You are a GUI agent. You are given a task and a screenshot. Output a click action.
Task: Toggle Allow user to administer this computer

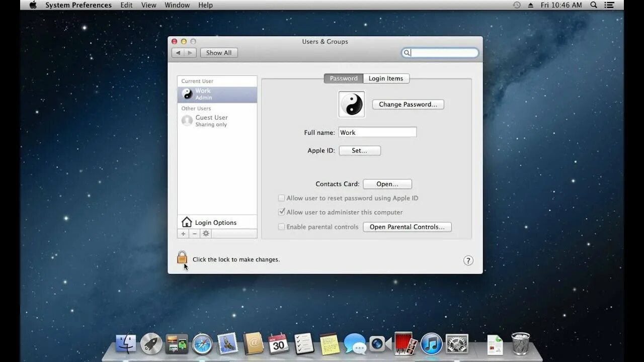(x=282, y=212)
